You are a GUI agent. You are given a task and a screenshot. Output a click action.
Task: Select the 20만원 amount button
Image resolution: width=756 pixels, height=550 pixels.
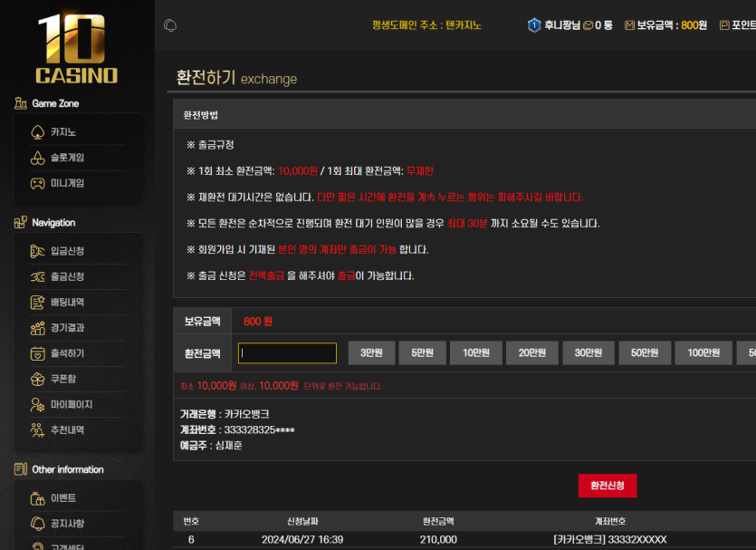point(532,352)
